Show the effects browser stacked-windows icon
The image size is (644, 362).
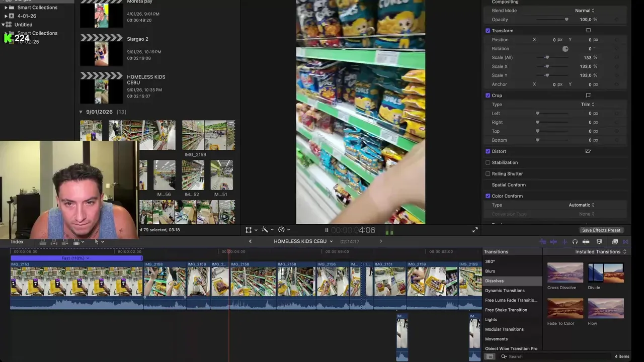pyautogui.click(x=615, y=242)
